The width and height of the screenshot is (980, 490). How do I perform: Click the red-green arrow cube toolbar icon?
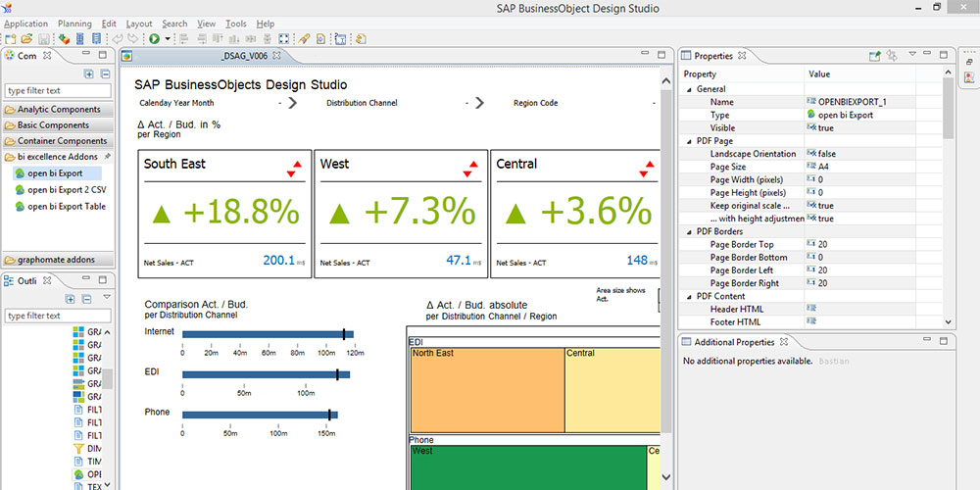coord(64,39)
